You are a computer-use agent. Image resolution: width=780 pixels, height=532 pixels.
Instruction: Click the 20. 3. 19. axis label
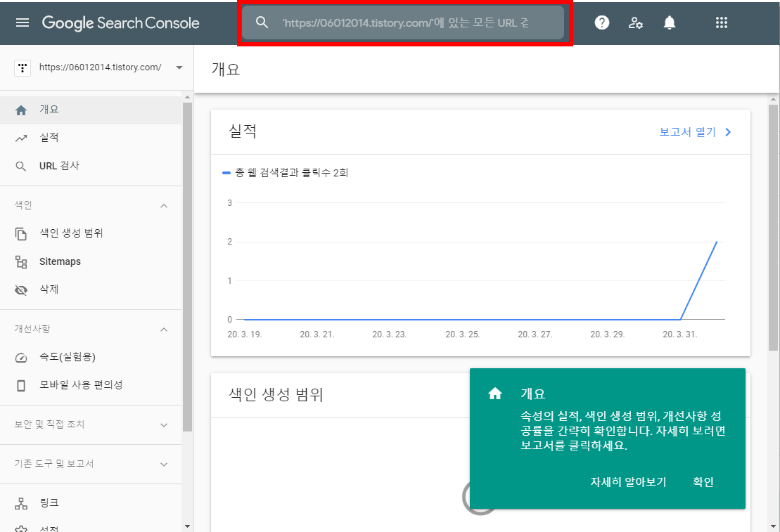(245, 335)
